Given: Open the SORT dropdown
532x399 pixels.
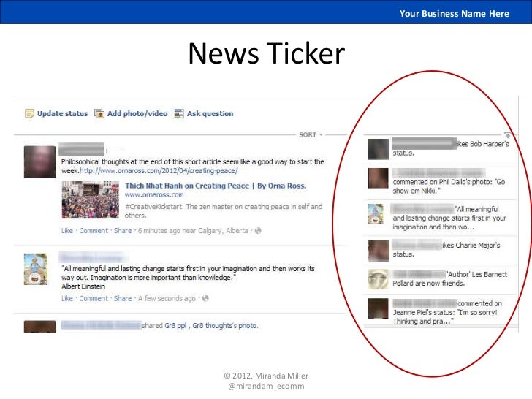Looking at the screenshot, I should click(x=311, y=134).
